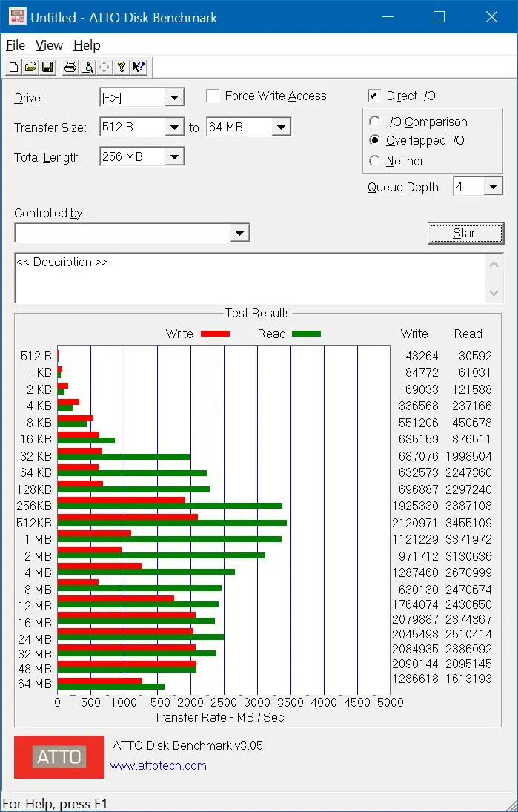Select the I/O Comparison radio button
The image size is (518, 812).
click(x=375, y=122)
